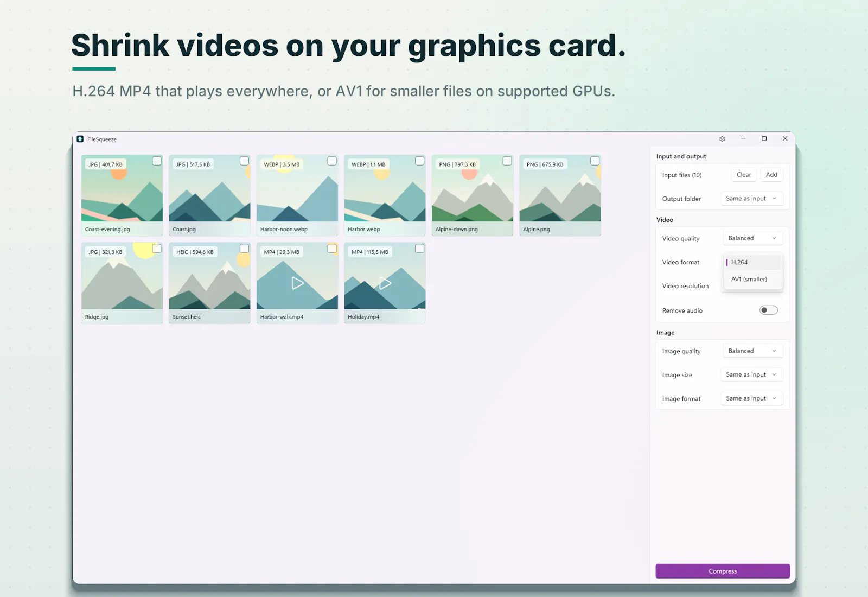Choose H.264 in the video format list
Viewport: 868px width, 597px height.
tap(753, 262)
